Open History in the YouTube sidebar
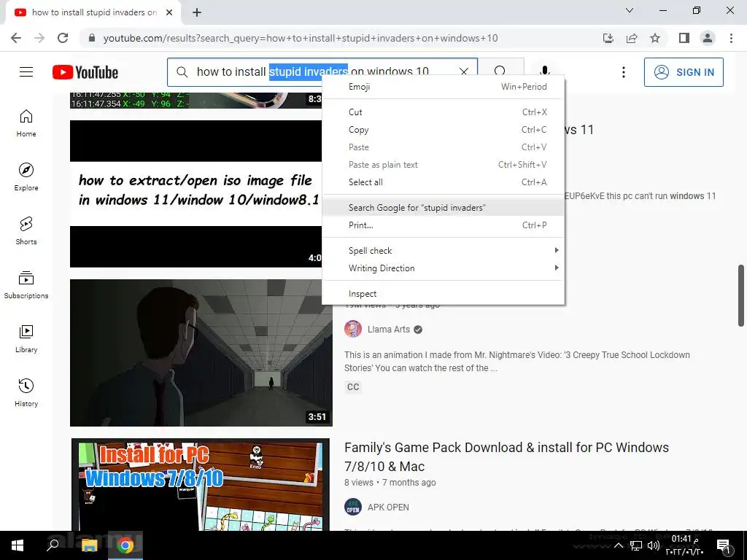This screenshot has height=560, width=747. pos(26,392)
